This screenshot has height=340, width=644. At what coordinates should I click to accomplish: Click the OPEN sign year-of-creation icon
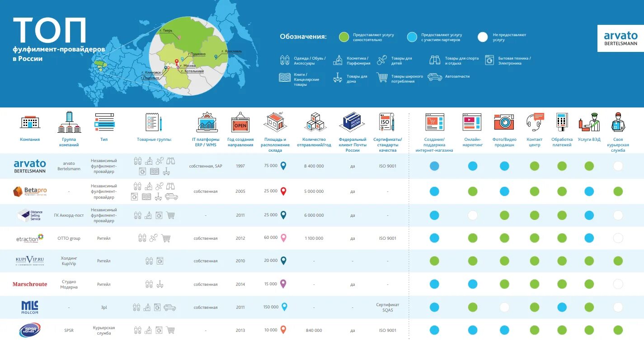click(x=240, y=123)
